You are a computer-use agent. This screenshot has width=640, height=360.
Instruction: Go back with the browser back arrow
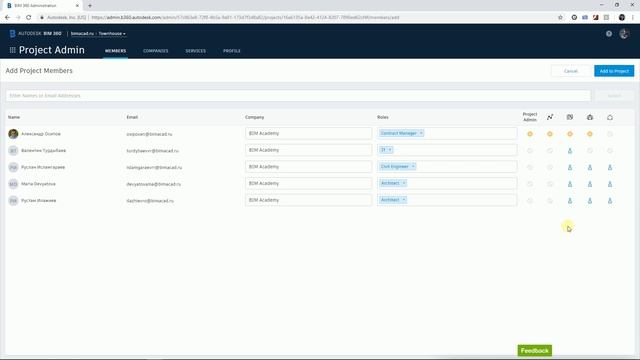click(7, 18)
